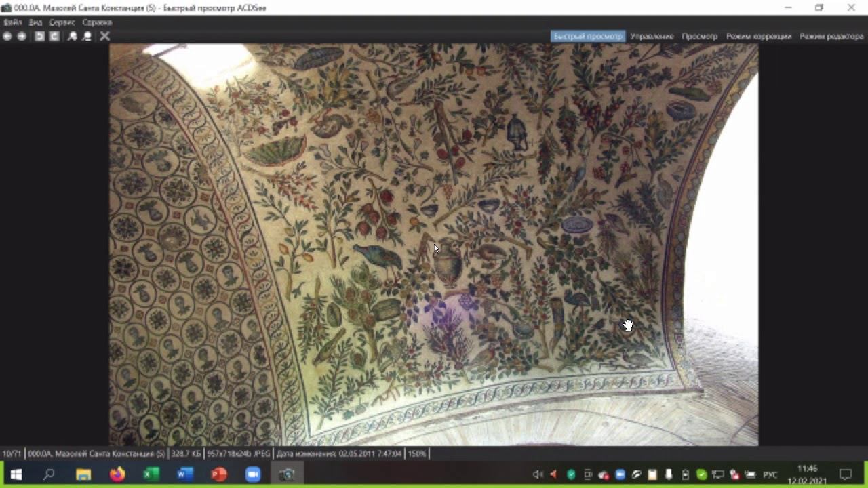Click the green checkmark tray icon
The image size is (868, 488).
701,474
